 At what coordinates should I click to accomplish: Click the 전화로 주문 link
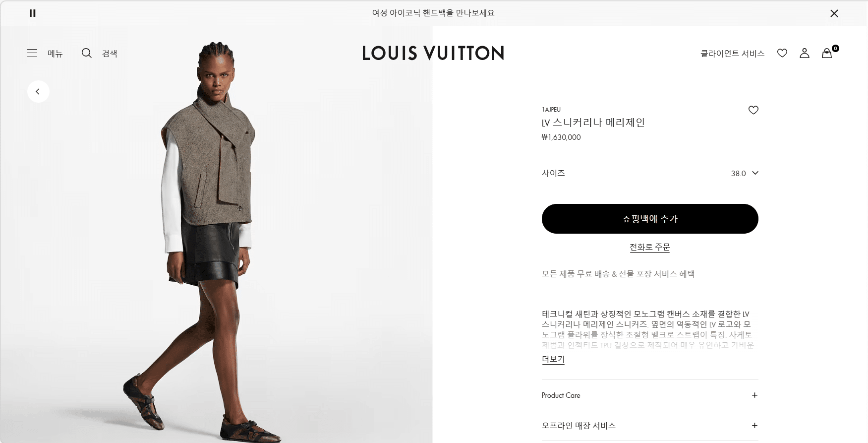click(650, 247)
